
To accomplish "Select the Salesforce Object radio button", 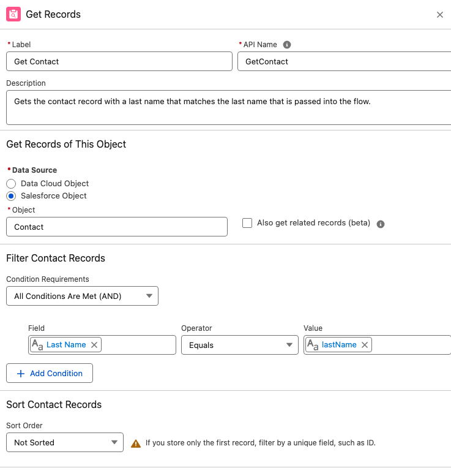I will [11, 196].
